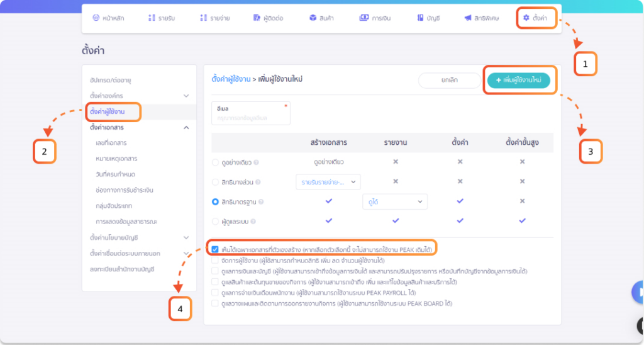Open the รายรับ menu tab

[160, 18]
